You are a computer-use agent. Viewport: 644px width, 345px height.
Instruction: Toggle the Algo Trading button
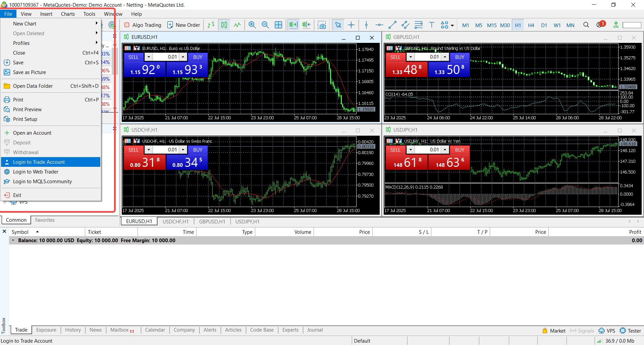click(143, 25)
